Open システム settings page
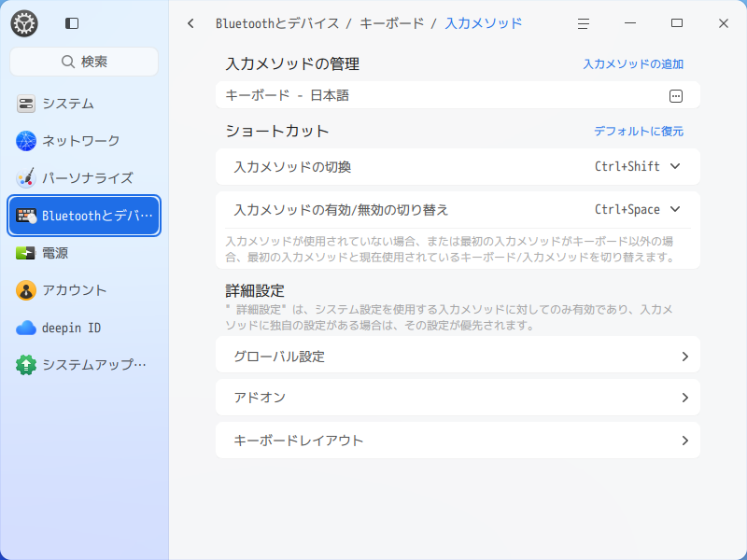This screenshot has width=747, height=560. pos(84,104)
